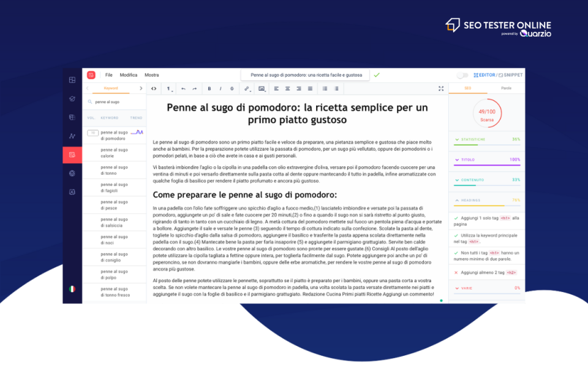Align text center
Screen dimensions: 588x368
[x=288, y=88]
